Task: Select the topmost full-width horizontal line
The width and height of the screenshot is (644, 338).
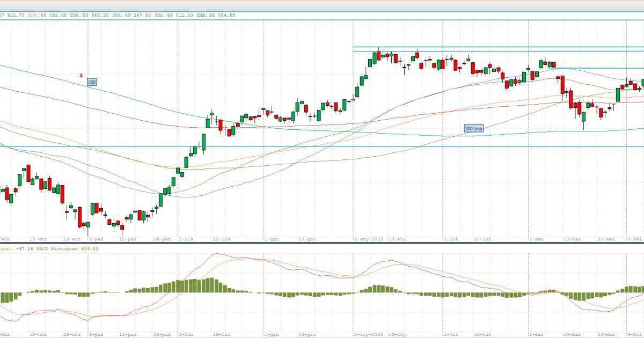Action: (x=322, y=19)
